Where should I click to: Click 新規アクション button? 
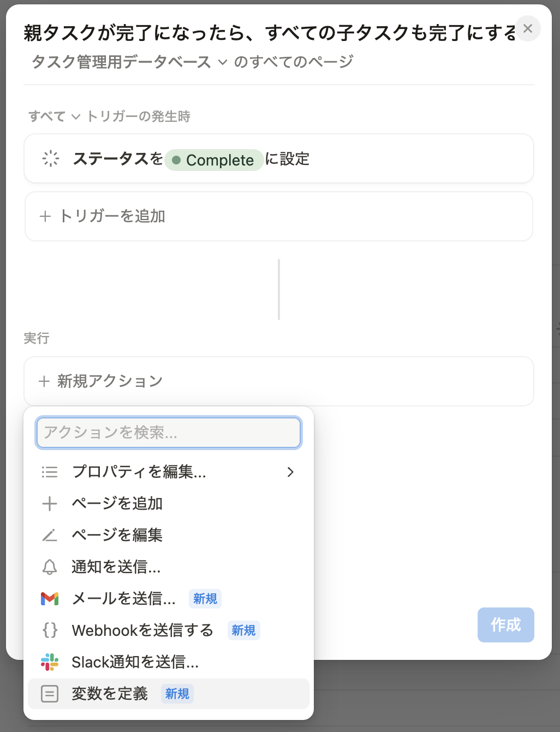tap(279, 381)
